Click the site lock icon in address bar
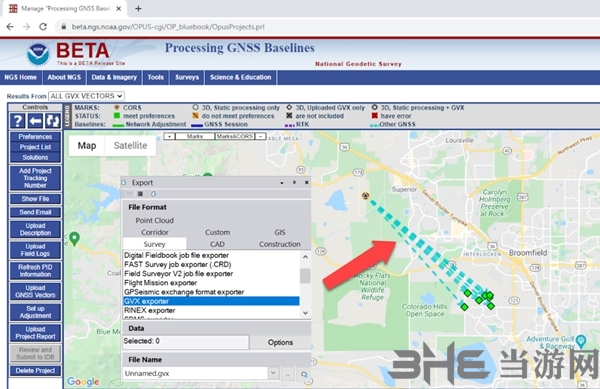The height and width of the screenshot is (389, 600). (64, 27)
